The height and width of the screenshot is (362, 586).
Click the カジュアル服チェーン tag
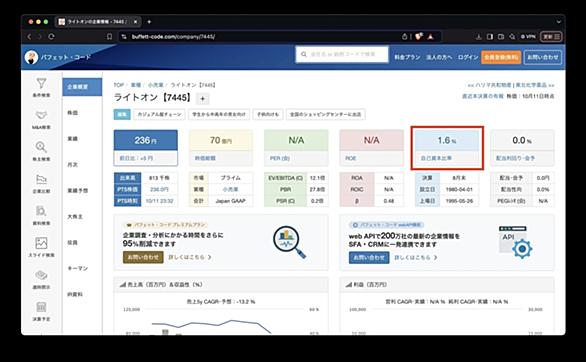(159, 114)
